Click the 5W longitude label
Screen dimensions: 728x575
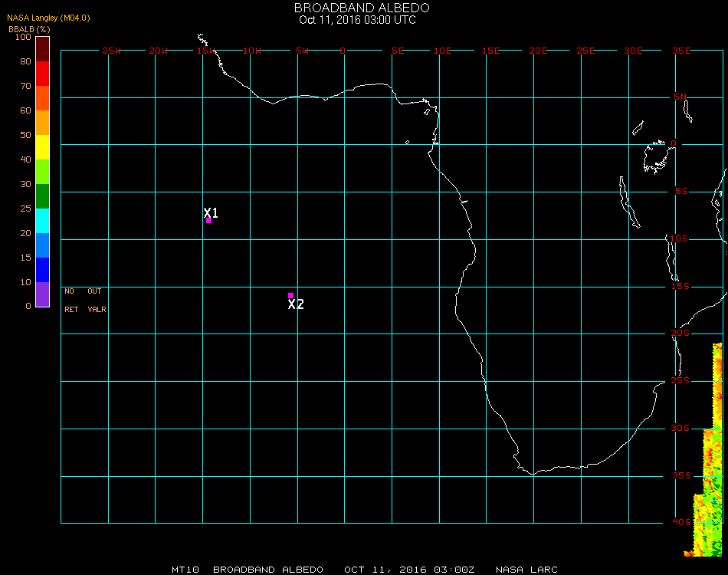pos(302,51)
